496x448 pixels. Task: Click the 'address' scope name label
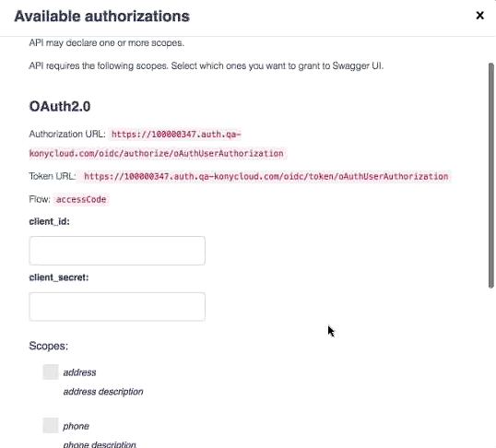pos(79,372)
